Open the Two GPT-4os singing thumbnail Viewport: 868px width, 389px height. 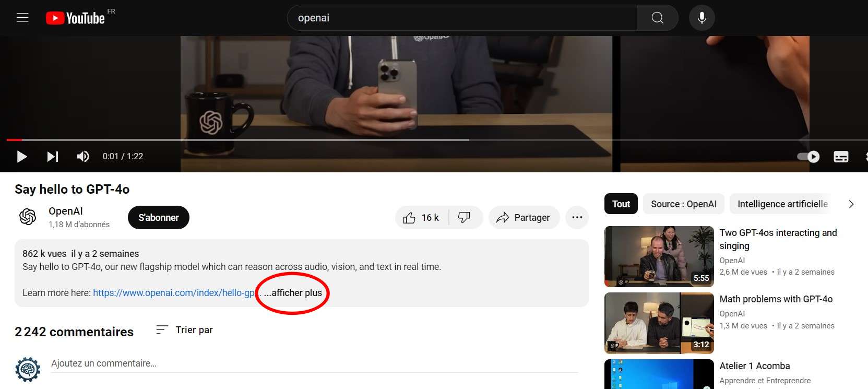[x=659, y=257]
